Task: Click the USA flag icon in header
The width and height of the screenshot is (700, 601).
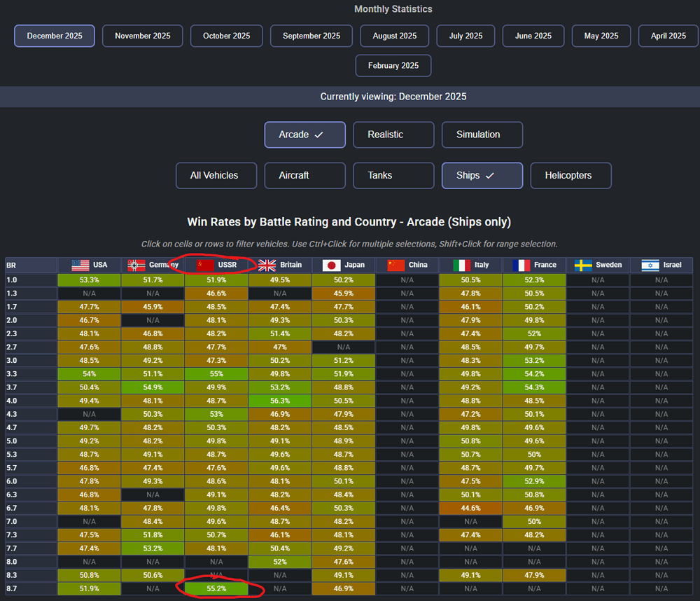Action: click(x=80, y=265)
